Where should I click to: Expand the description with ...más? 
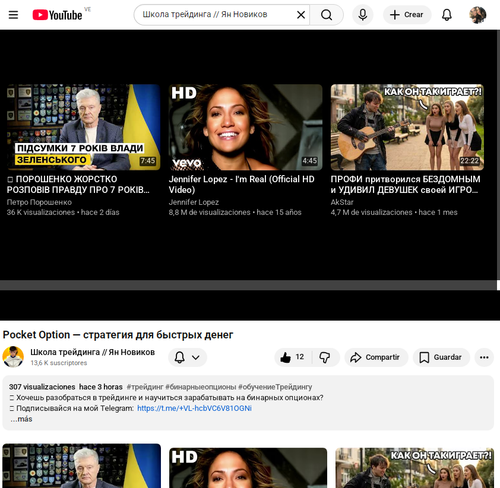click(x=21, y=419)
